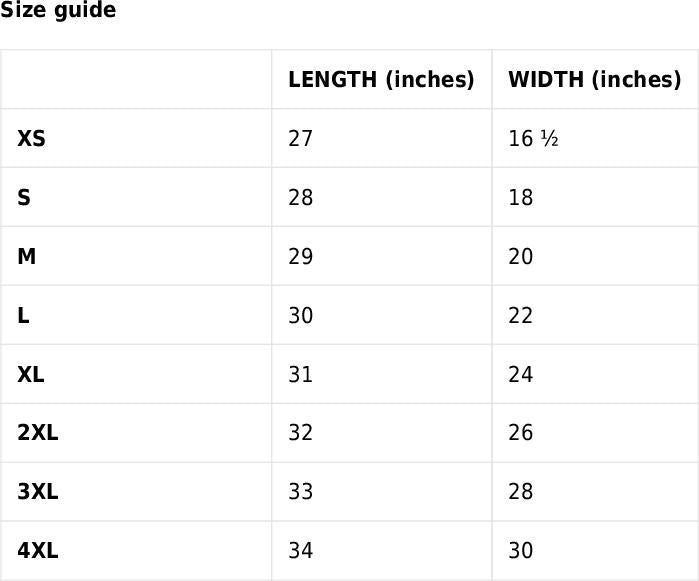Click the 4XL size row label
Screen dimensions: 699x581
[x=38, y=550]
